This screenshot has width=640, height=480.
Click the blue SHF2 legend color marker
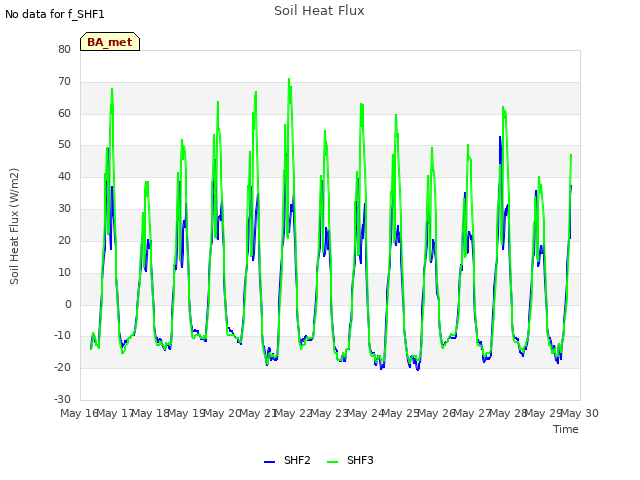(x=269, y=462)
